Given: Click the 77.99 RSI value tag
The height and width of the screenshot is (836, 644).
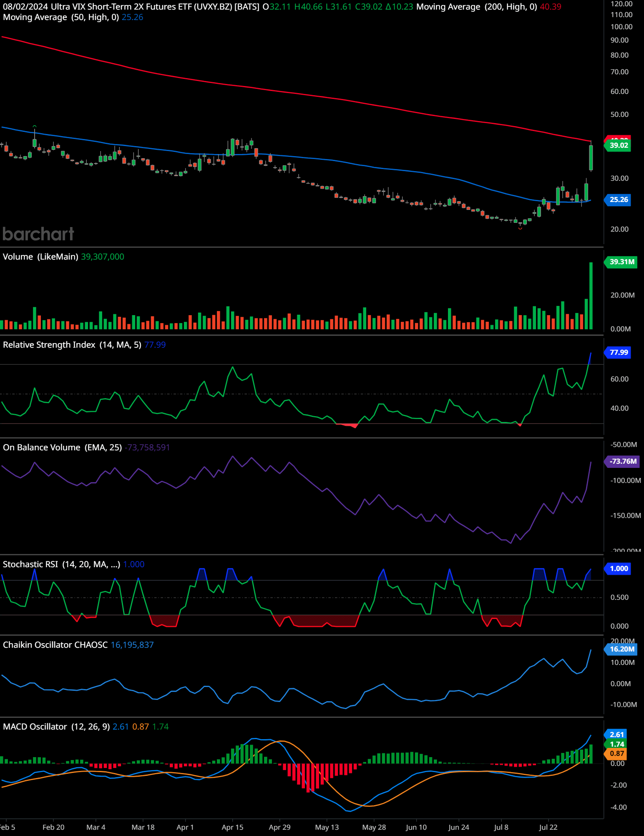Looking at the screenshot, I should coord(618,352).
